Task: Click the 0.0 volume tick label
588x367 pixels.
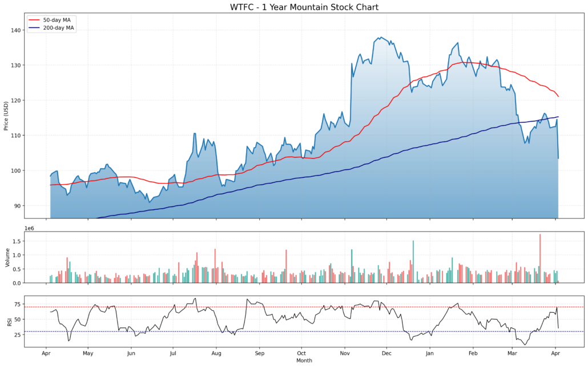Action: (x=17, y=283)
